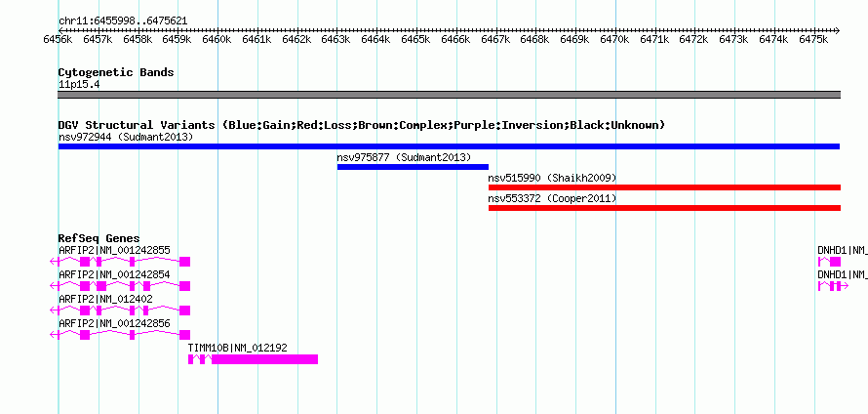Click the 6468k ruler tick label
The width and height of the screenshot is (868, 414).
(x=535, y=40)
